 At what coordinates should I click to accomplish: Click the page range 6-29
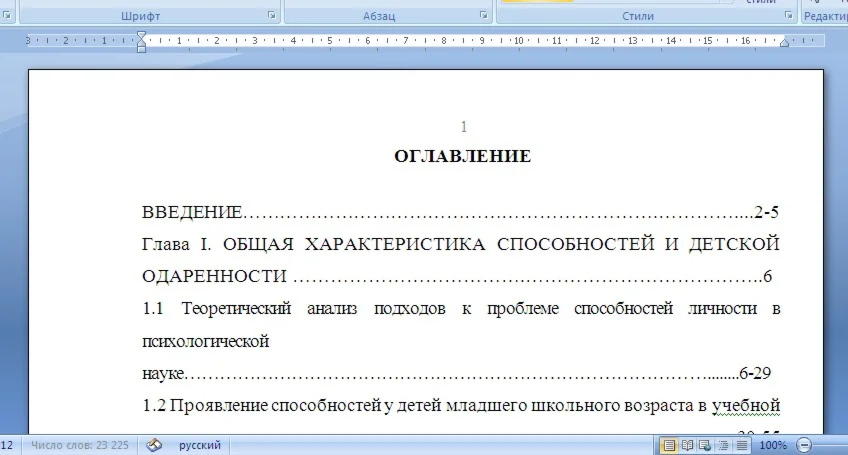[755, 373]
